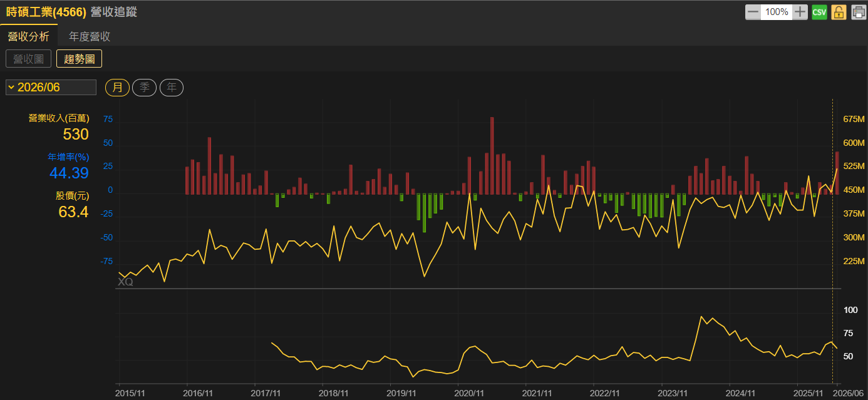Print the chart using printer icon
Screen dimensions: 868x400
coord(858,12)
